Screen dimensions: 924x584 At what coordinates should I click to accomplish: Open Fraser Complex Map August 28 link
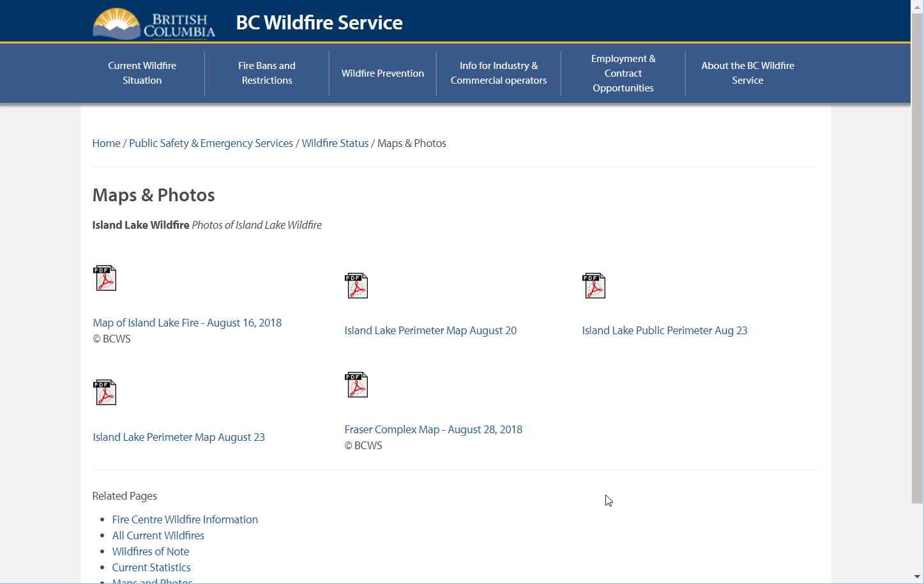click(433, 429)
